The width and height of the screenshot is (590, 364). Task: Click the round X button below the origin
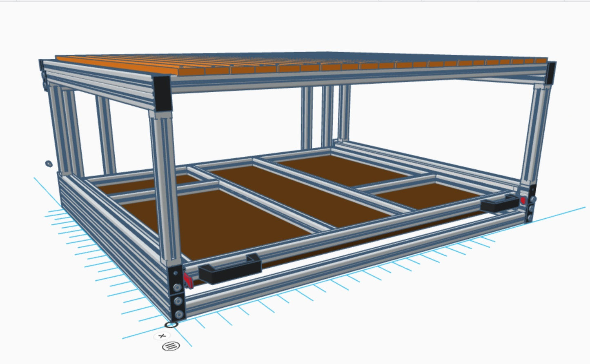[x=162, y=336]
